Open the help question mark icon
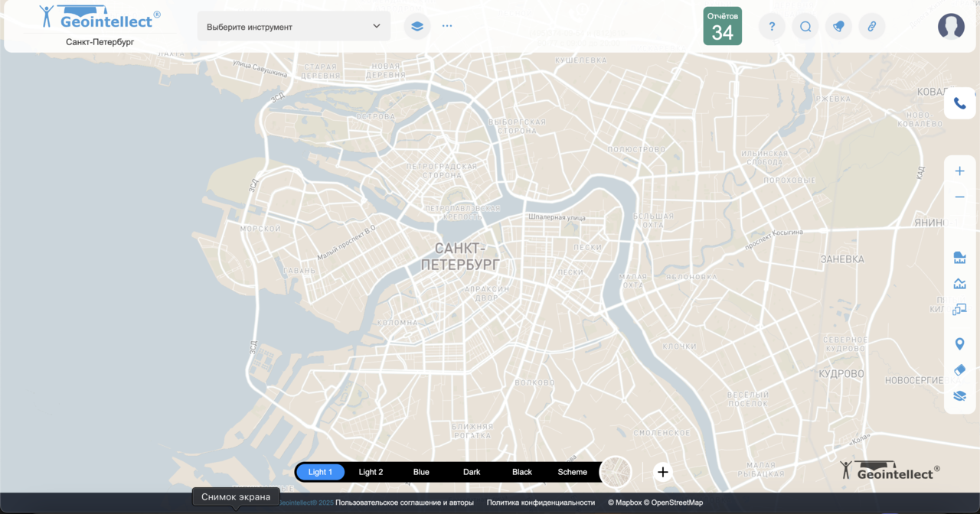The image size is (980, 514). point(772,27)
